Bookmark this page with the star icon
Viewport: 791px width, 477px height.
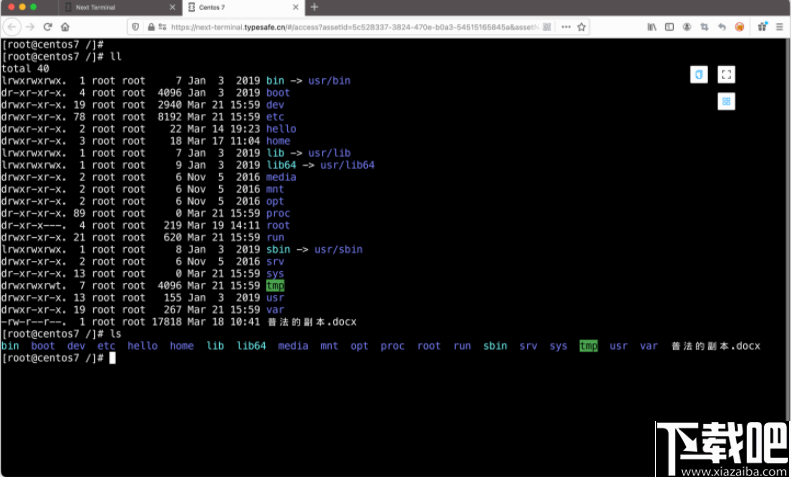coord(582,27)
